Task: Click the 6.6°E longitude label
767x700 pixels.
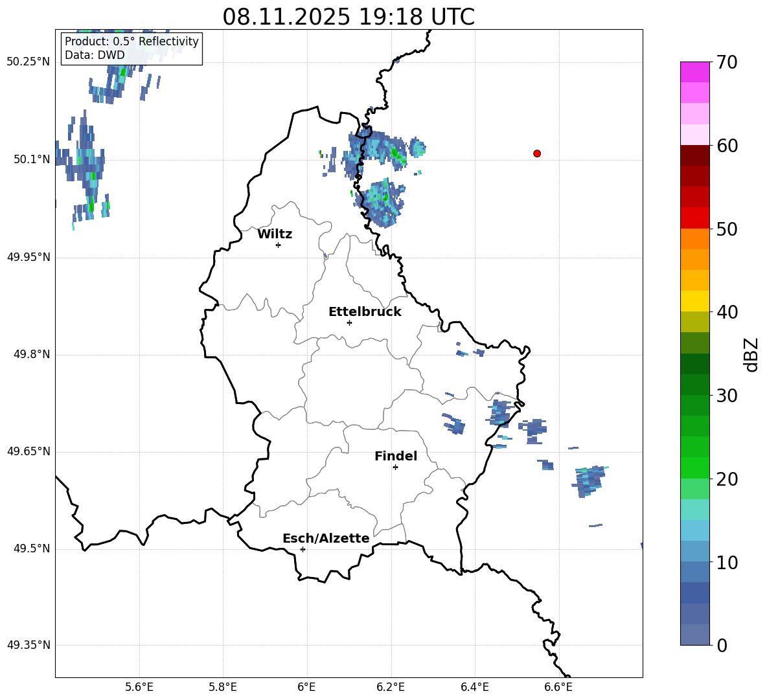Action: point(558,687)
